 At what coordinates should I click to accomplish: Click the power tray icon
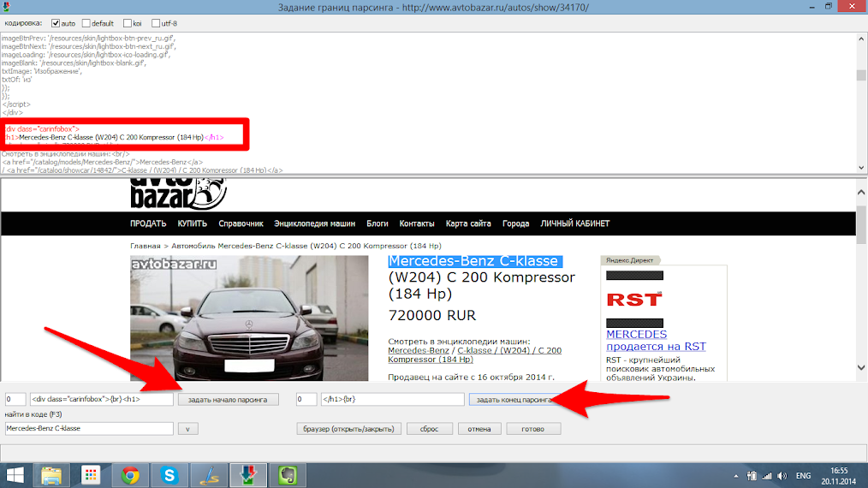click(752, 476)
